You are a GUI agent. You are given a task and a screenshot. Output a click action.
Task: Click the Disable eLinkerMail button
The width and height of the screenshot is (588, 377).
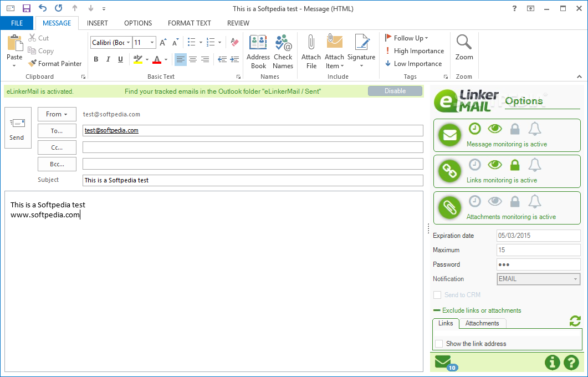click(395, 91)
